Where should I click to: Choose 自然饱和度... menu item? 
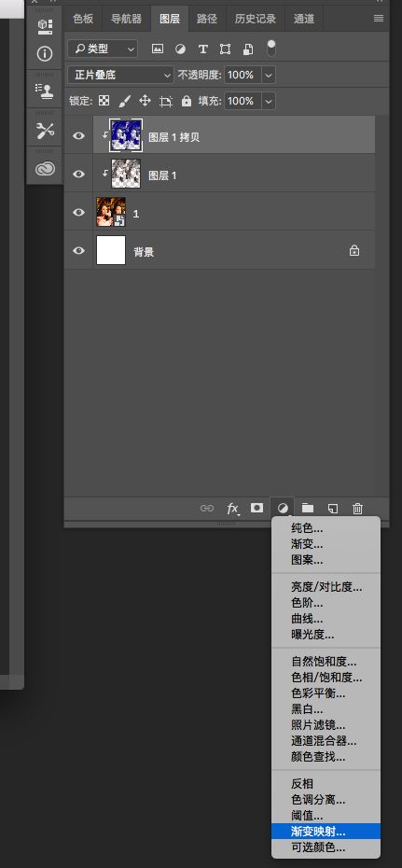[x=326, y=662]
